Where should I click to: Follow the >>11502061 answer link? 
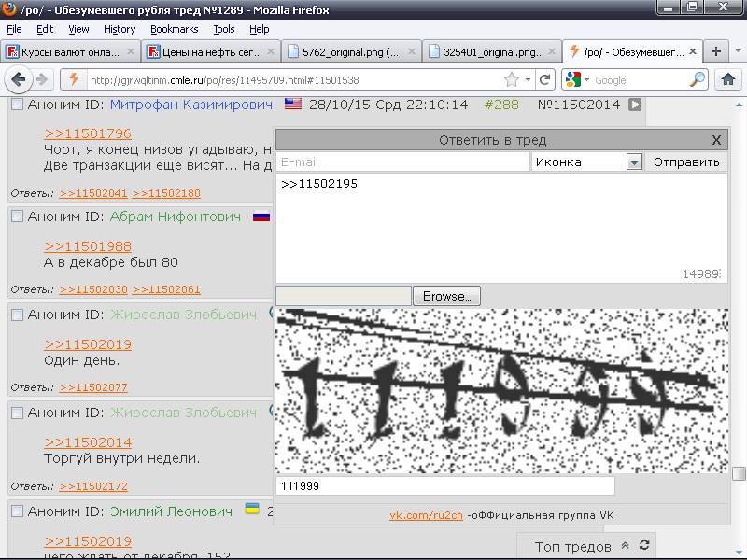coord(166,289)
